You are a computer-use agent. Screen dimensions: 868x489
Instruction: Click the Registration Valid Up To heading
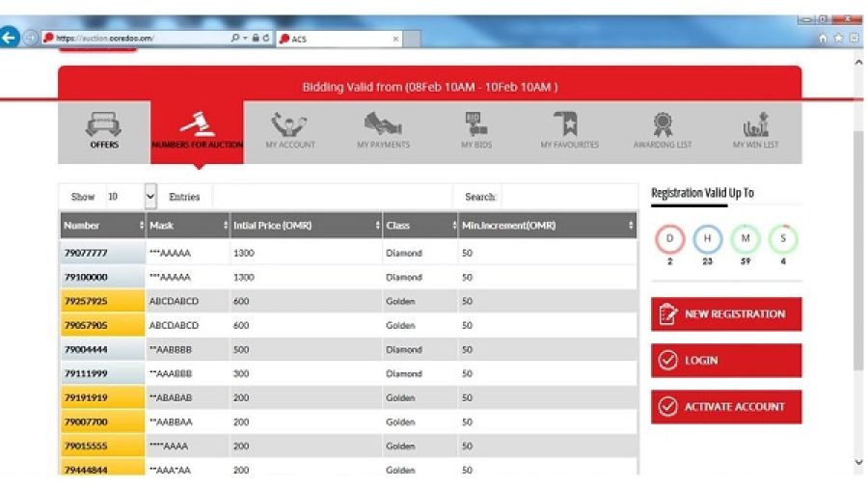click(x=702, y=193)
